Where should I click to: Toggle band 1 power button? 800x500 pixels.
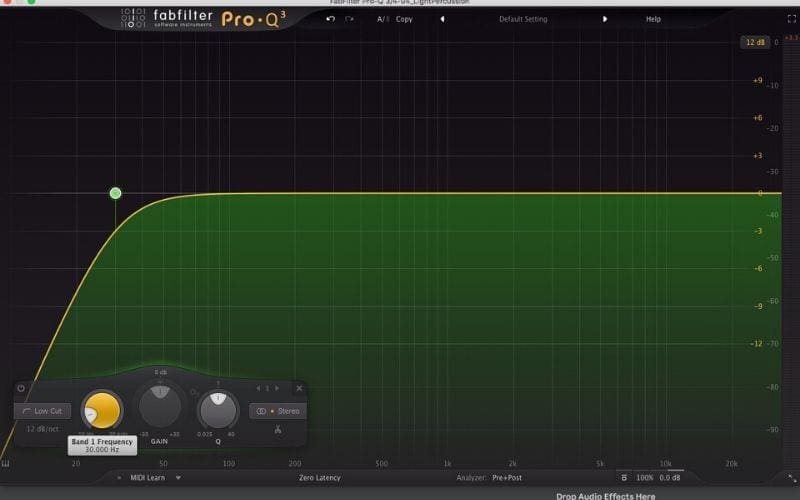tap(21, 388)
